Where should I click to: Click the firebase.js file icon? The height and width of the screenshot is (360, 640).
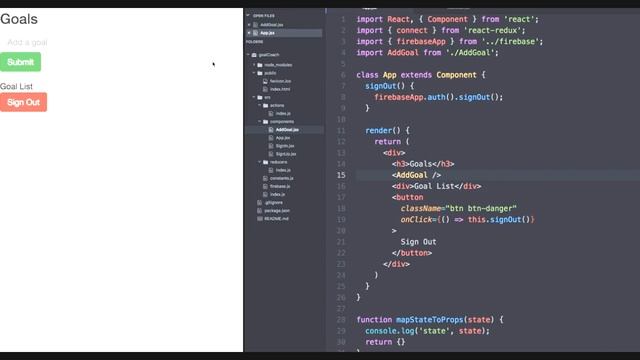(265, 186)
